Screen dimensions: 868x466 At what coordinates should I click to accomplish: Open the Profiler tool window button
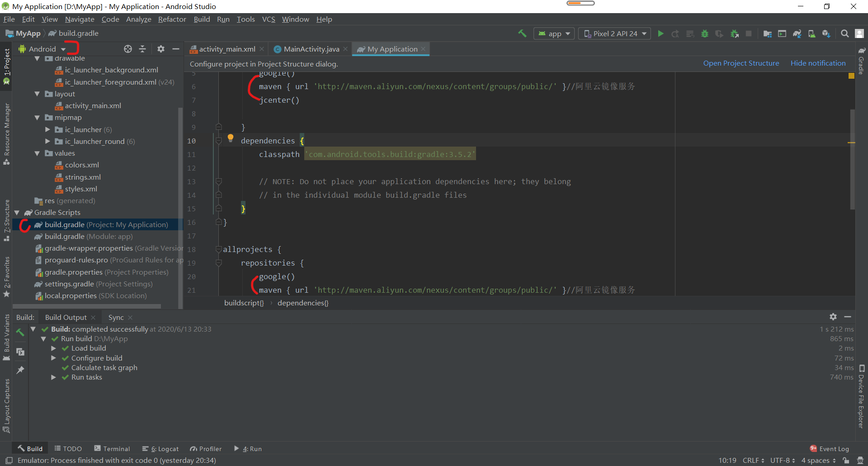pos(206,449)
